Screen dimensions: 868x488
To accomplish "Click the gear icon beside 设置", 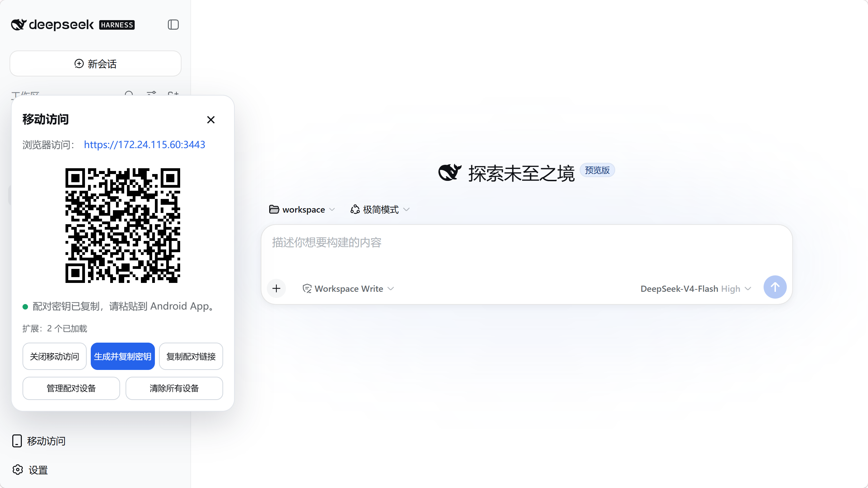I will (x=18, y=470).
